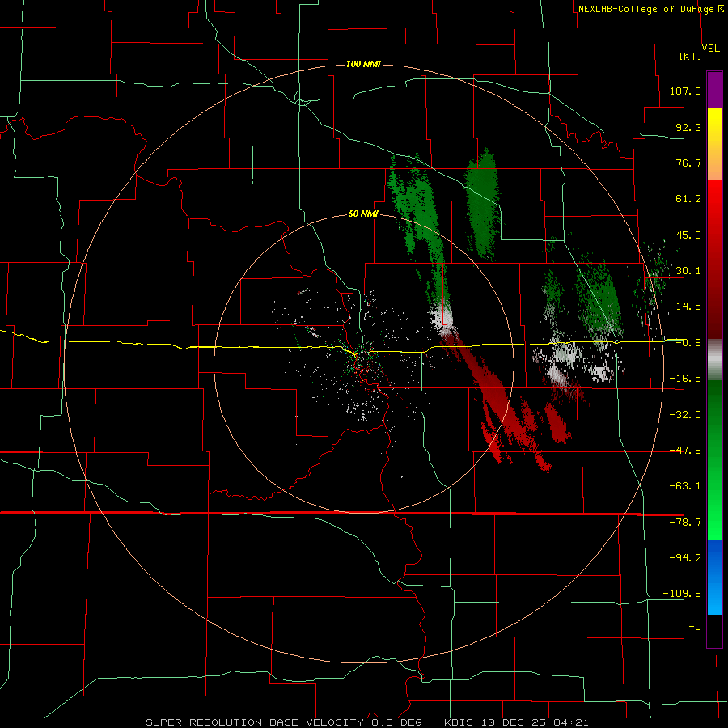Click the [KT] units label
The height and width of the screenshot is (728, 728).
pyautogui.click(x=691, y=56)
